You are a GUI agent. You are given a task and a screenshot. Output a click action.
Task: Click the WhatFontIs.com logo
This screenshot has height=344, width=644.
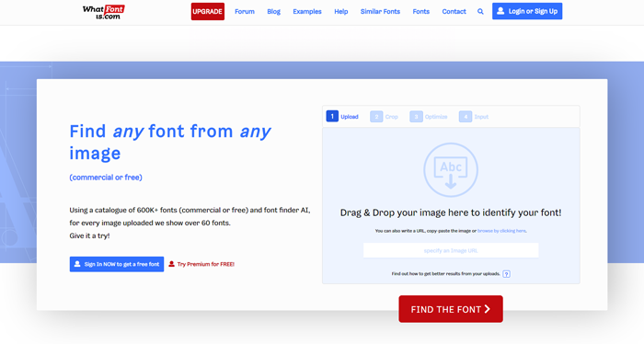click(x=103, y=12)
